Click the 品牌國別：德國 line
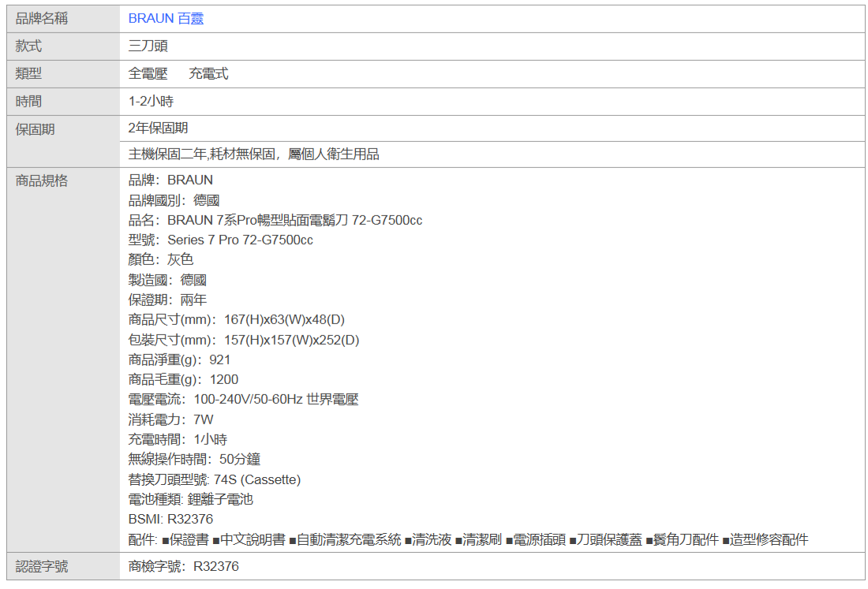The image size is (868, 589). click(x=174, y=200)
